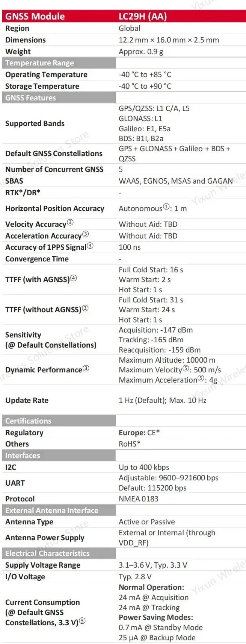The height and width of the screenshot is (644, 246).
Task: Select the Power Saving Modes heading text
Action: 156,617
